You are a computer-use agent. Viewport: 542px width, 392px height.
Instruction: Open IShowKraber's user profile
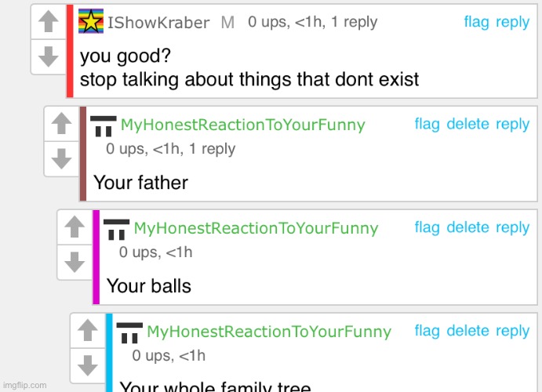(158, 23)
